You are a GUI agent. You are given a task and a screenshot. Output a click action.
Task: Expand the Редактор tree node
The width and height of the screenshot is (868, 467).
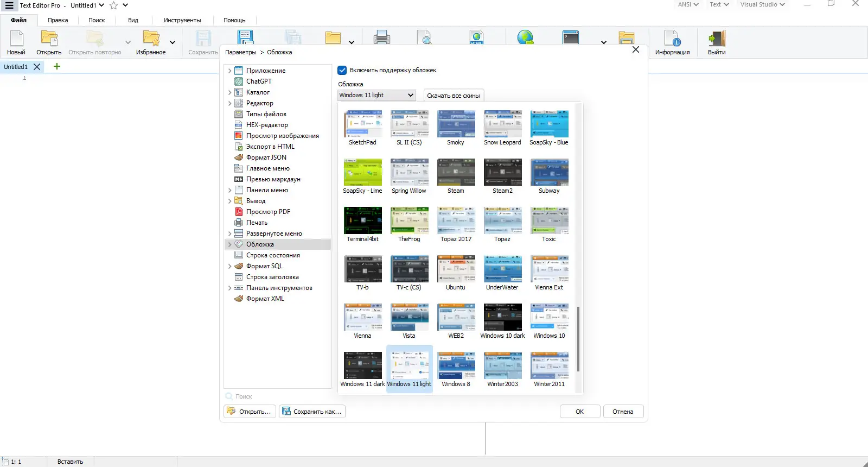(229, 103)
